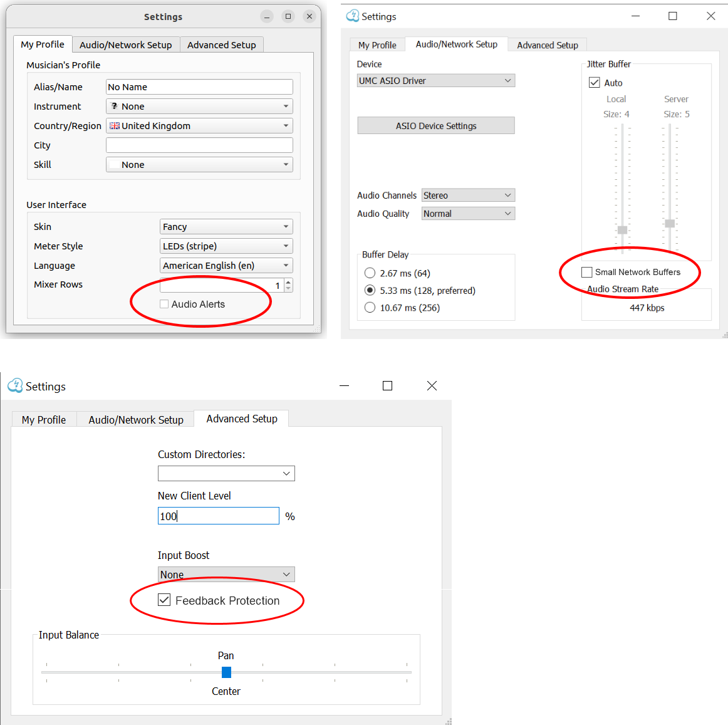This screenshot has width=728, height=725.
Task: Open the Audio Channels Stereo dropdown
Action: 468,196
